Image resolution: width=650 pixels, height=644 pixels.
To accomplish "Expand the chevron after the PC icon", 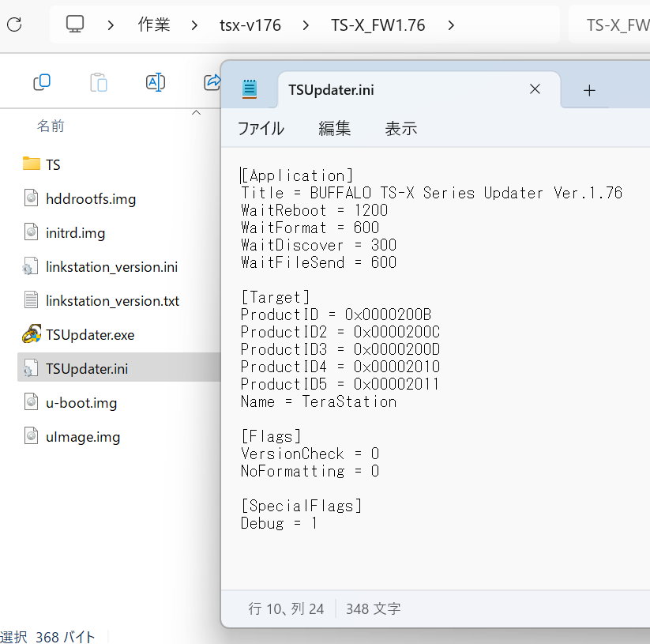I will [x=111, y=25].
